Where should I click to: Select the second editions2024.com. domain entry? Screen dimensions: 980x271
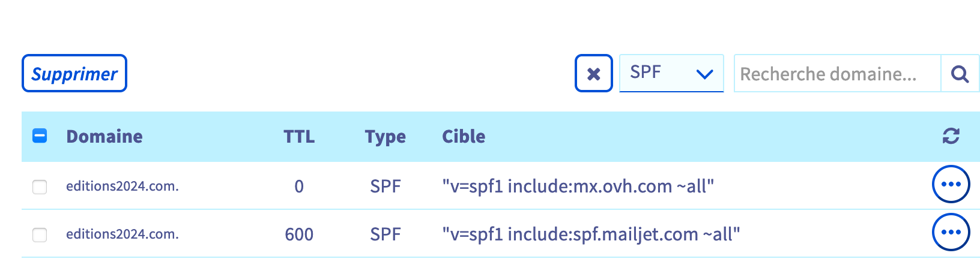coord(122,234)
